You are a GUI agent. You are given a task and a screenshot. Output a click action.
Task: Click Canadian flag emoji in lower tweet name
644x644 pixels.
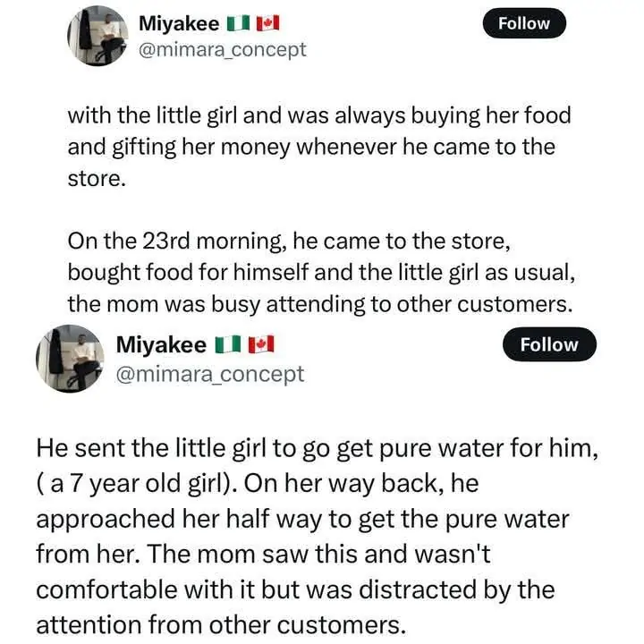point(260,345)
